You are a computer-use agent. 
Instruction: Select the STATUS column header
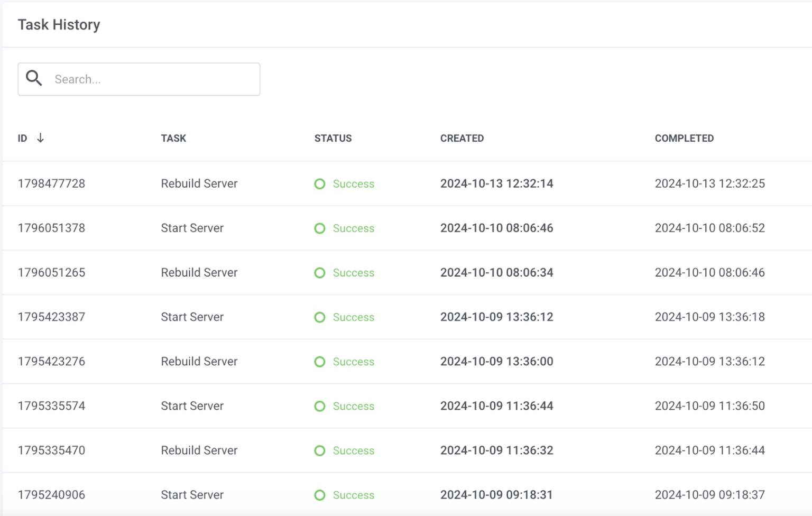pyautogui.click(x=333, y=138)
